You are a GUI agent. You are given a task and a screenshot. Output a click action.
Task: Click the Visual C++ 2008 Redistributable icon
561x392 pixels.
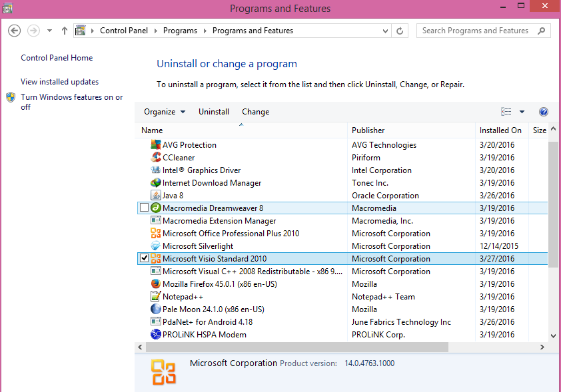[x=156, y=272]
